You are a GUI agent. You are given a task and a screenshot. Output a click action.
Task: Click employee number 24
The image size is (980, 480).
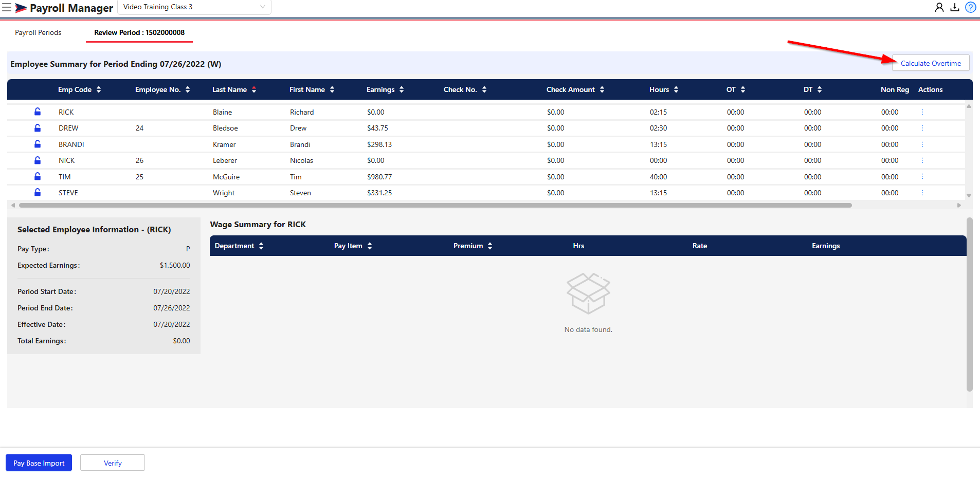point(139,128)
